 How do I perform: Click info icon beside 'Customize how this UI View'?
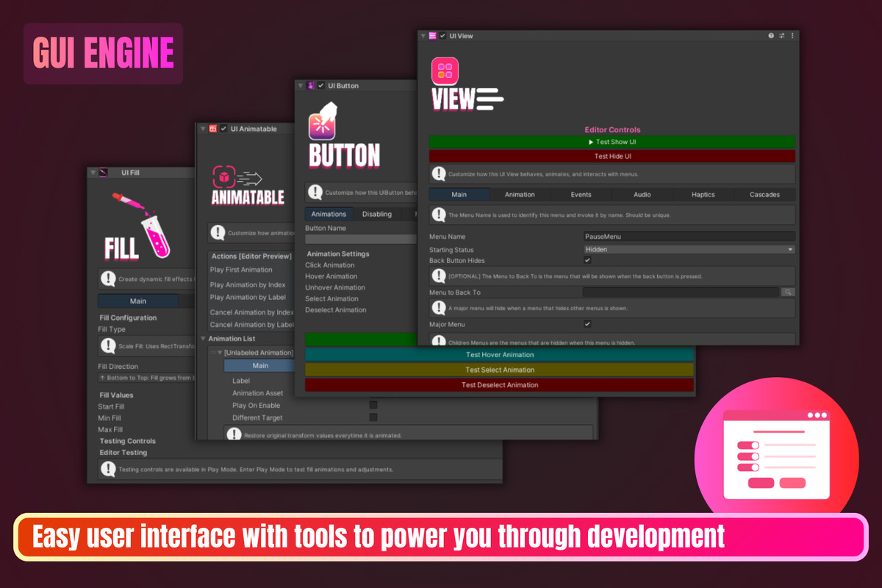(x=439, y=174)
